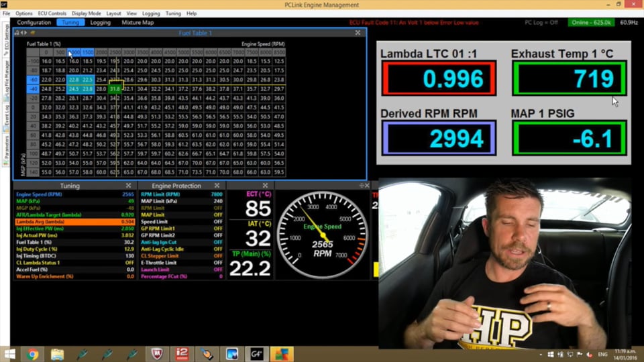The height and width of the screenshot is (362, 644).
Task: Open the File menu
Action: tap(6, 13)
